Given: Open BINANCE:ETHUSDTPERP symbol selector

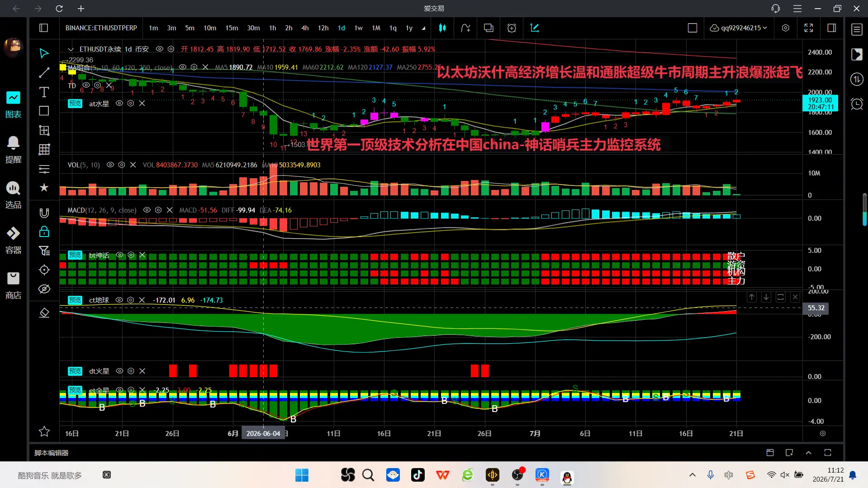Looking at the screenshot, I should click(x=101, y=28).
